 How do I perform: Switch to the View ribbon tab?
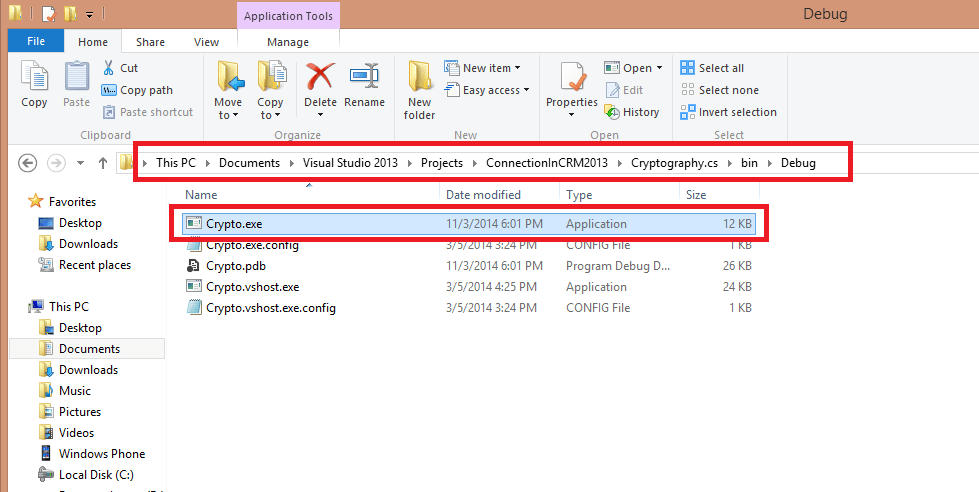click(x=207, y=42)
